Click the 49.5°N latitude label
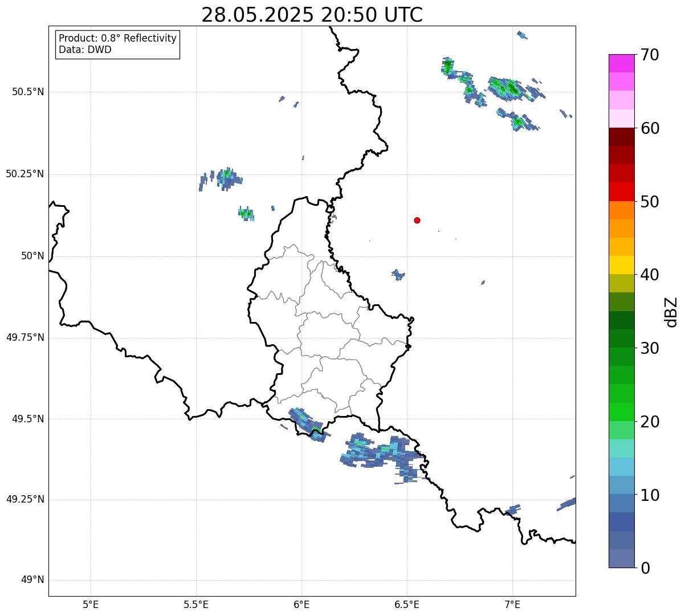The width and height of the screenshot is (685, 616). pos(28,419)
